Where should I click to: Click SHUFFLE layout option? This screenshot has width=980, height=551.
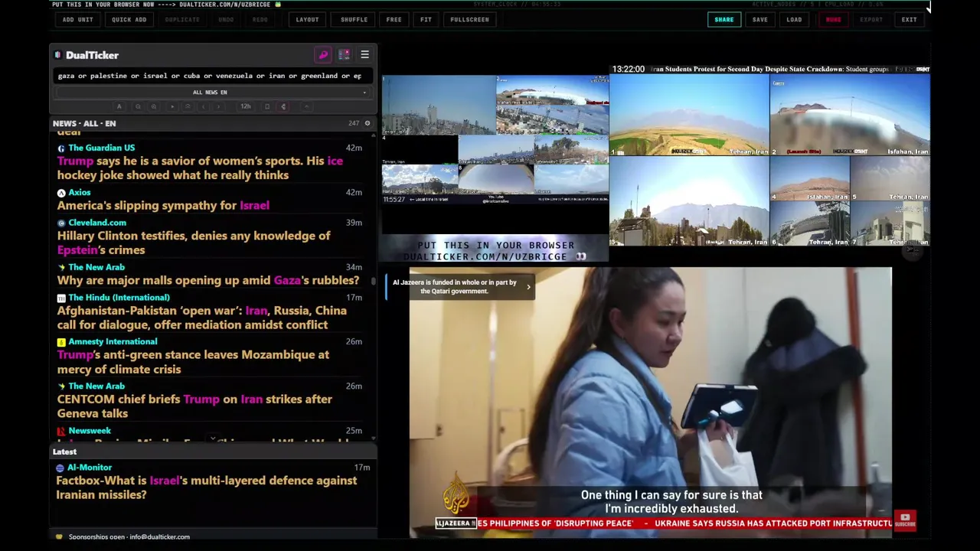354,20
